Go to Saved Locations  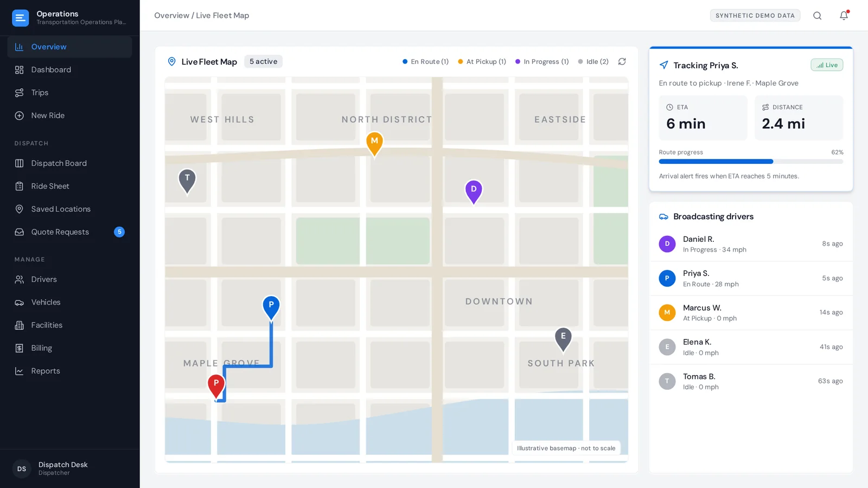[69, 209]
